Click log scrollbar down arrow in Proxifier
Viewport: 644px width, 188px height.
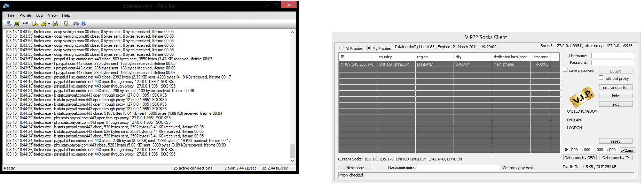click(292, 161)
